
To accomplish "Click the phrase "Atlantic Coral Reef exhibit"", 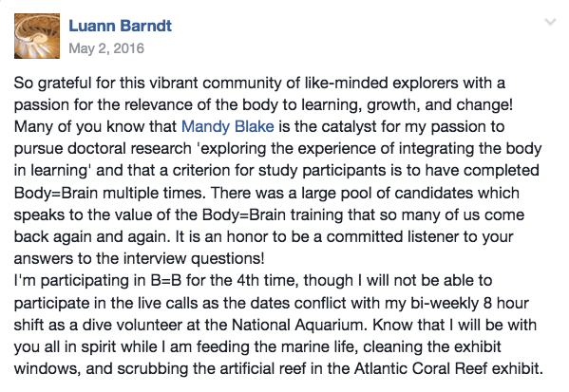I will pos(448,369).
